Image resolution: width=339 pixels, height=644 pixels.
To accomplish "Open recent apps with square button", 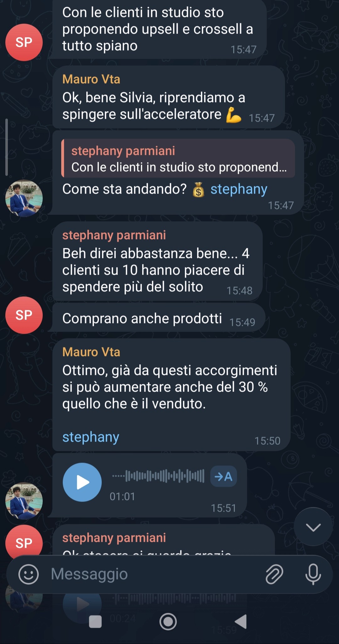I will tap(95, 621).
